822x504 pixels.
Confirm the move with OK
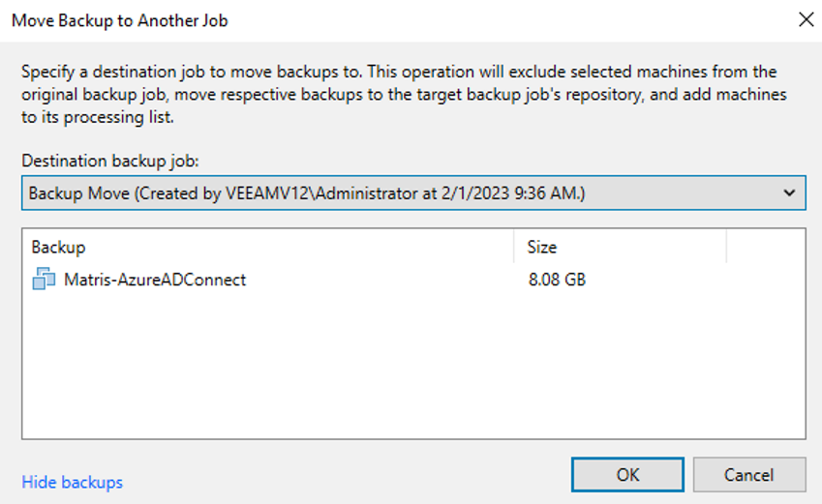627,475
